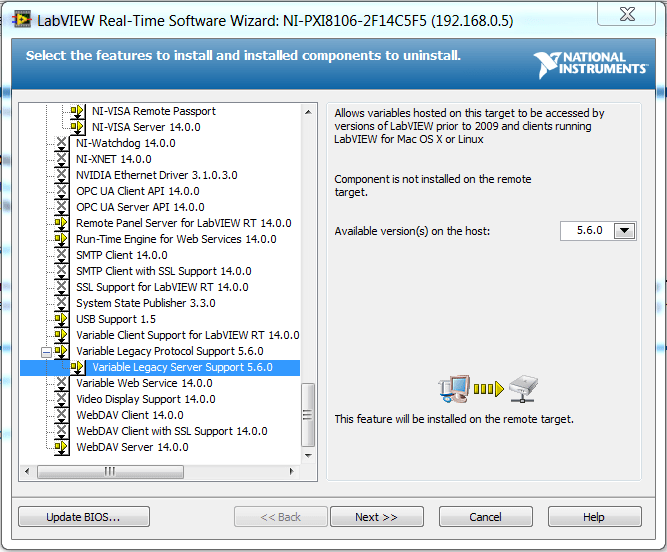The image size is (667, 552).
Task: Click X icon beside SMTP Client 14.0.0
Action: coord(62,255)
